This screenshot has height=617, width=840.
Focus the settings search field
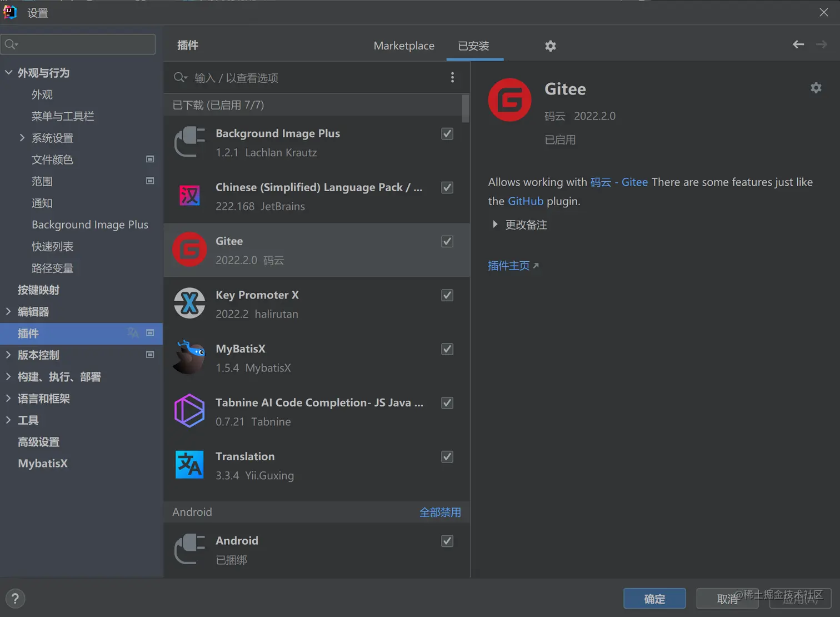click(x=78, y=44)
